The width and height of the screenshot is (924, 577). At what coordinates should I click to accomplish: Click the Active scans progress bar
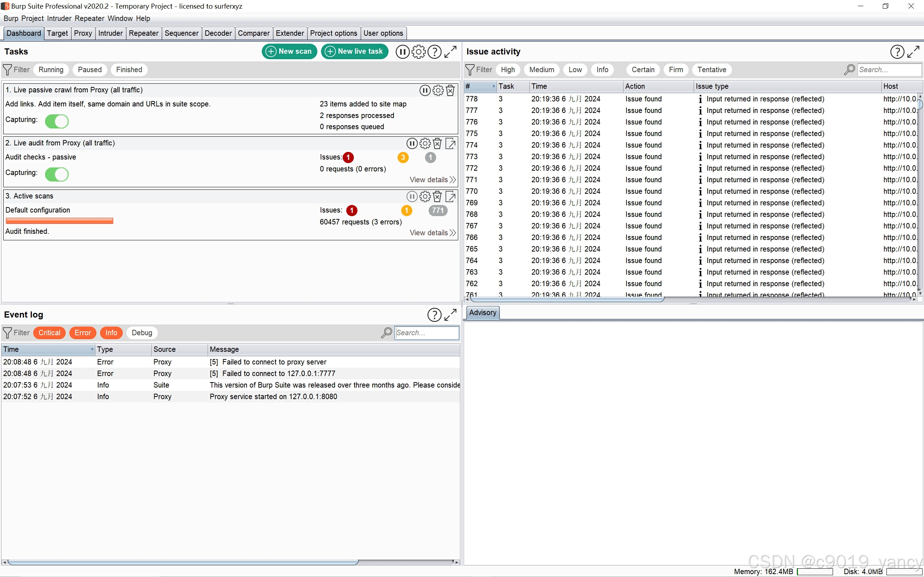click(60, 220)
